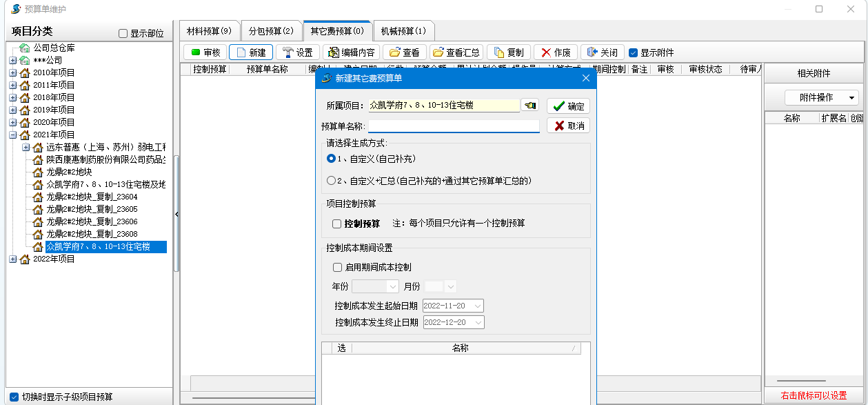Switch to the 机械预算(1) tab
The height and width of the screenshot is (405, 868).
tap(403, 31)
